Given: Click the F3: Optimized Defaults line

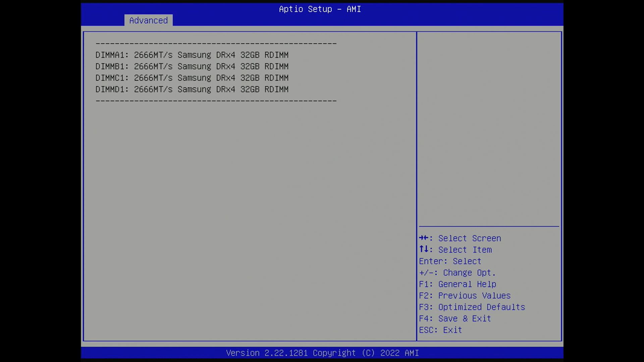Looking at the screenshot, I should 472,307.
